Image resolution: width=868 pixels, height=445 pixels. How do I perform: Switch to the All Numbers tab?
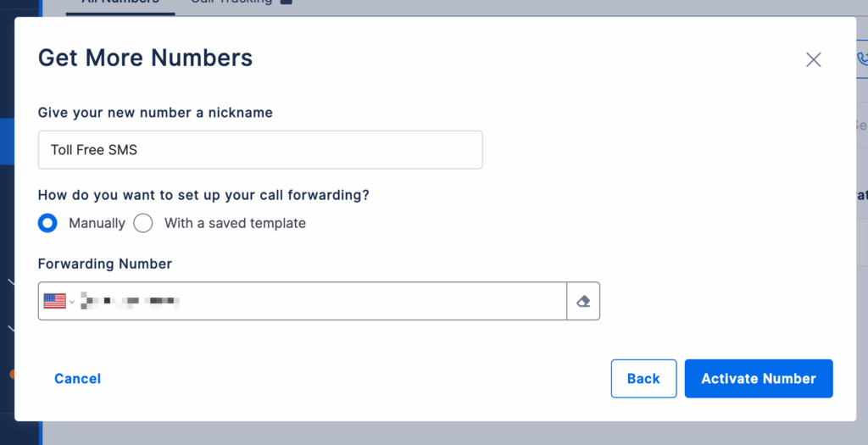tap(120, 3)
